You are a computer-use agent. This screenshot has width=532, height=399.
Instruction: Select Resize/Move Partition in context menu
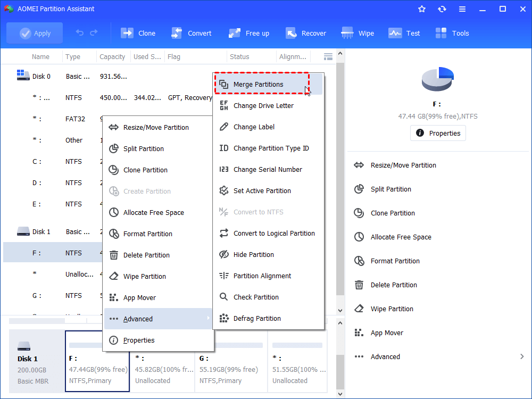tap(158, 127)
